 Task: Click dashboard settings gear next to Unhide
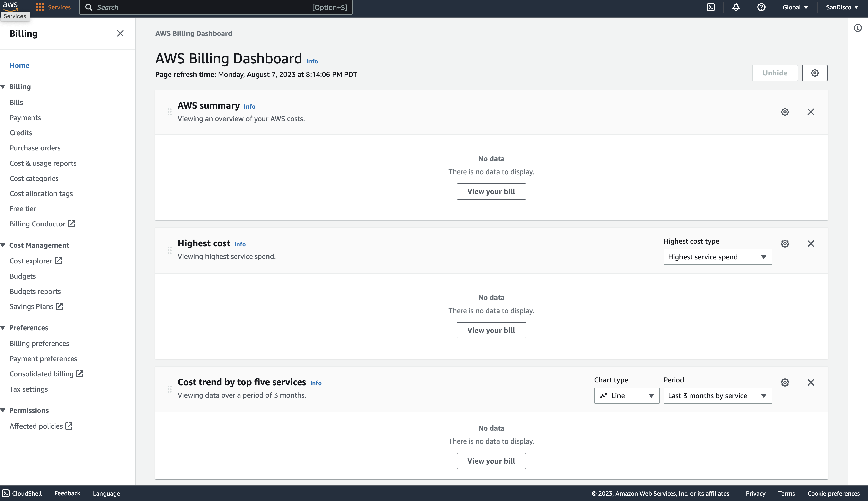814,73
